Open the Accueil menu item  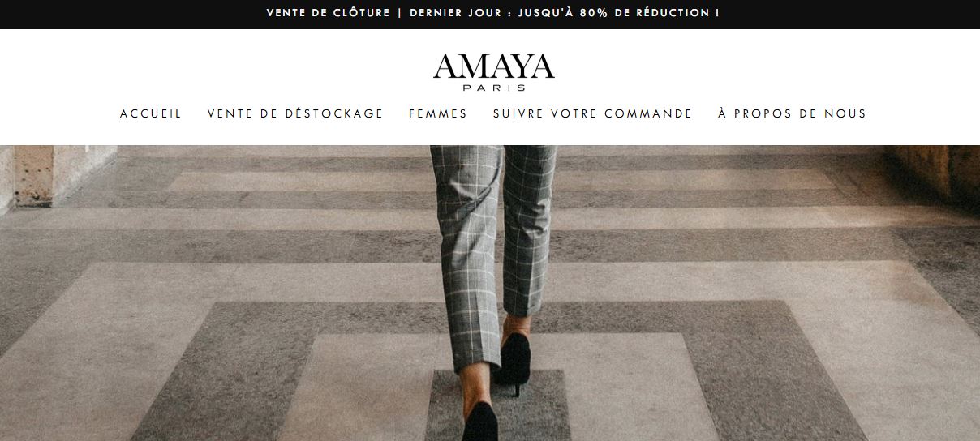[x=151, y=113]
